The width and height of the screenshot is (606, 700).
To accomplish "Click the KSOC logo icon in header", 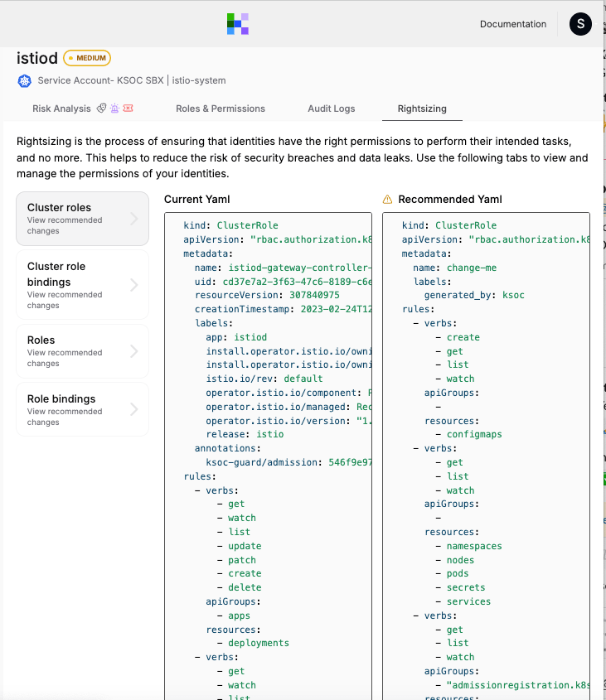I will (237, 24).
